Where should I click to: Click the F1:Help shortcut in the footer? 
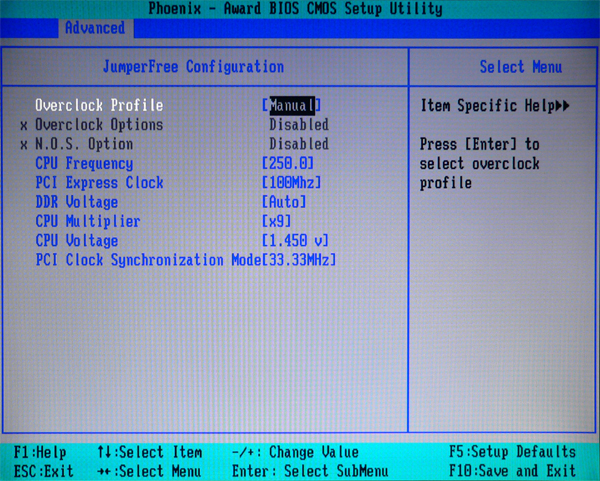(x=39, y=452)
